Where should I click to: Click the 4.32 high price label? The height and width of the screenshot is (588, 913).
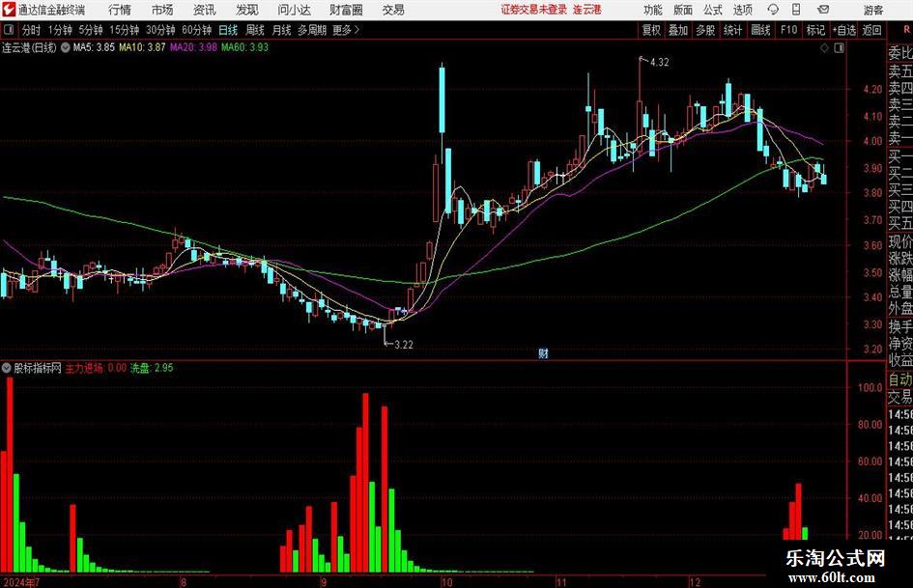click(659, 63)
